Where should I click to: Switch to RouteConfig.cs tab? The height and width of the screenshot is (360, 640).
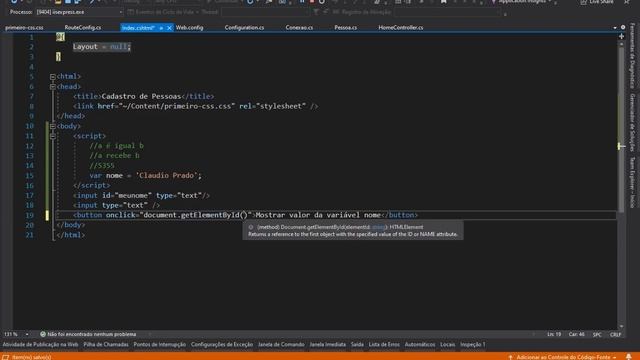83,28
